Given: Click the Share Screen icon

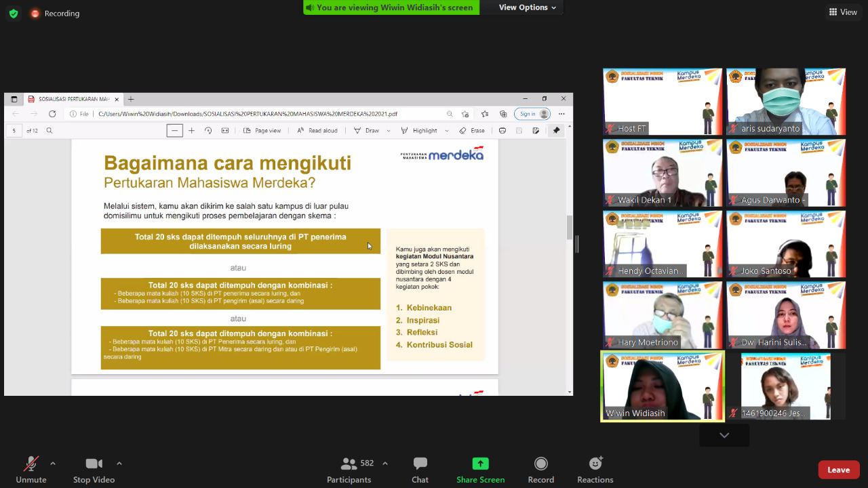Looking at the screenshot, I should [x=480, y=464].
